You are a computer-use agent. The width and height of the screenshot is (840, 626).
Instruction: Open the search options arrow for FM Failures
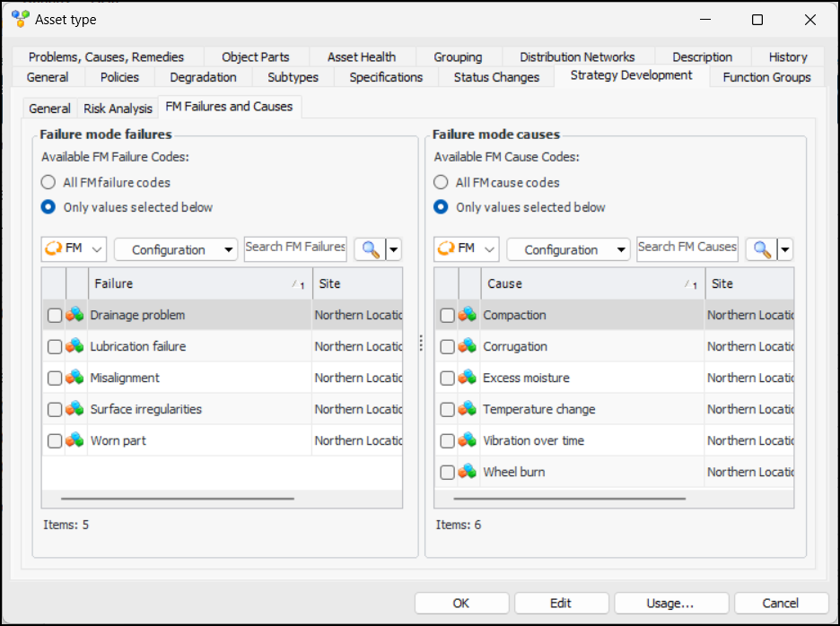392,249
